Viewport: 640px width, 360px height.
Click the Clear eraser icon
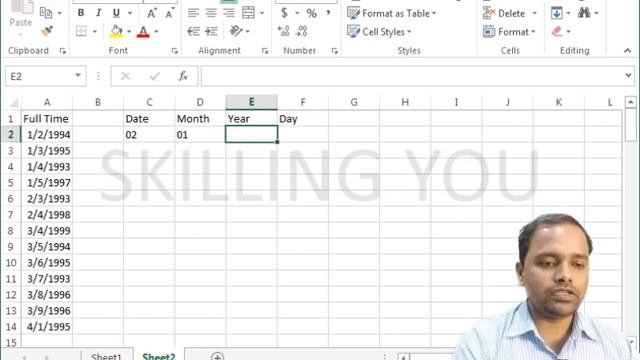pyautogui.click(x=557, y=31)
